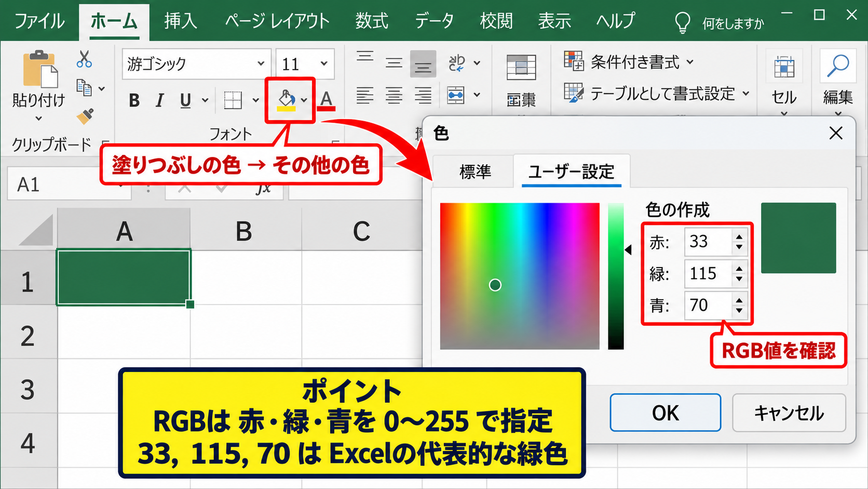The image size is (868, 489).
Task: Toggle bottom vertical alignment
Action: tap(423, 64)
